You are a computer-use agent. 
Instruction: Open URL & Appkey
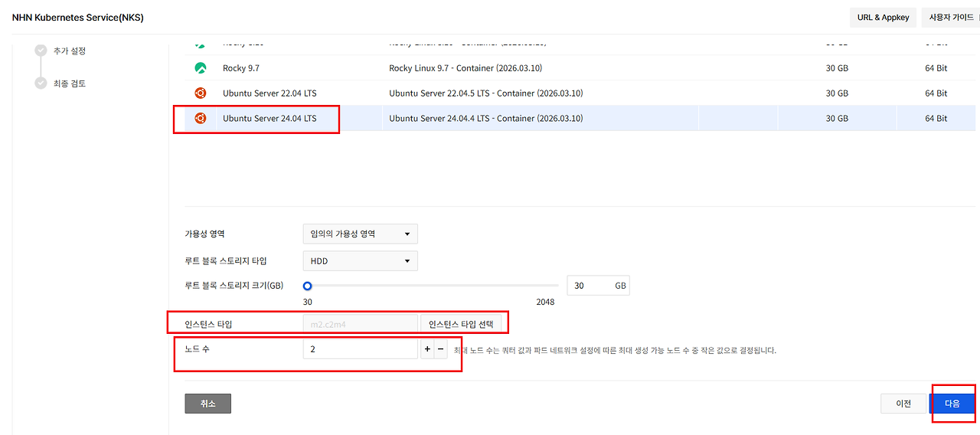click(x=883, y=18)
